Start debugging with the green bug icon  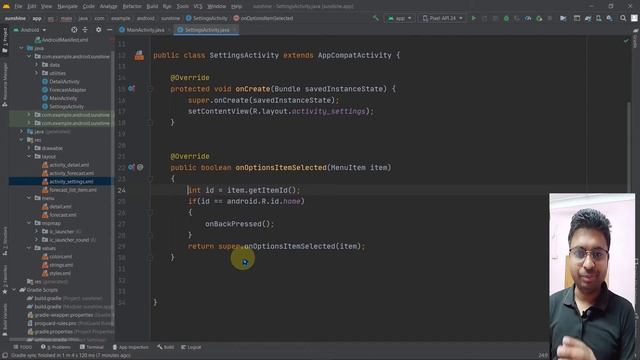pos(506,18)
